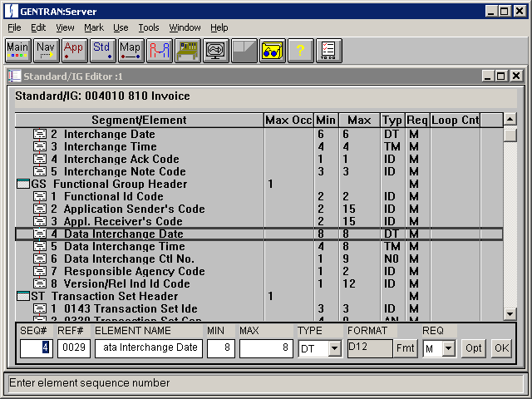Click the yellow question mark help icon
Screen dimensions: 532x399
pyautogui.click(x=301, y=51)
